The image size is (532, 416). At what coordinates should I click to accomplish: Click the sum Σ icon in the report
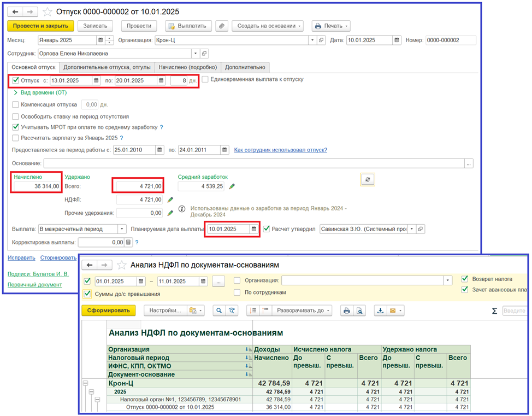(494, 310)
